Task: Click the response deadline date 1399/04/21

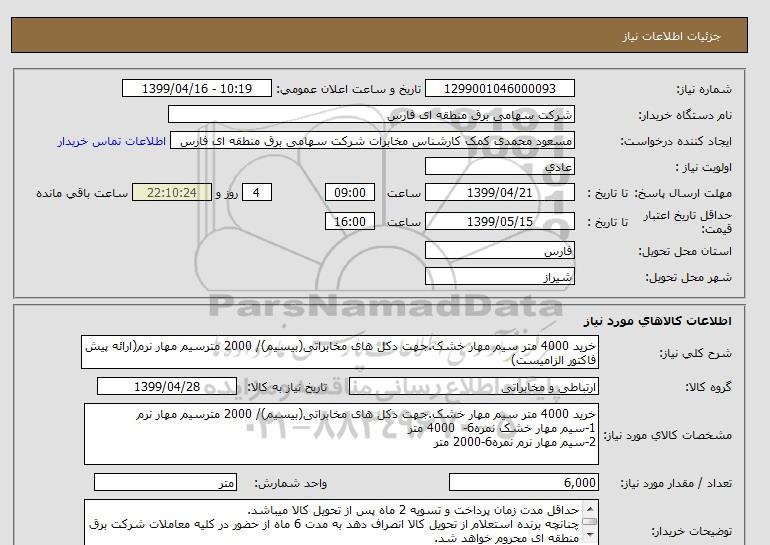Action: click(499, 192)
